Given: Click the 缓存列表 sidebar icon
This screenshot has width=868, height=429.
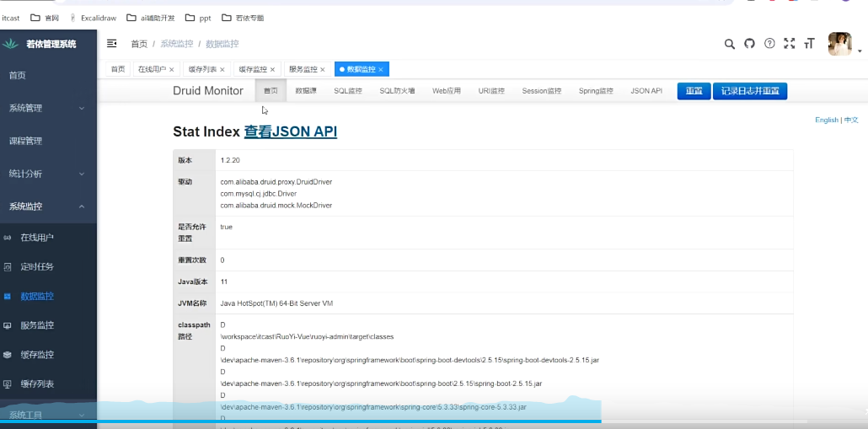Looking at the screenshot, I should click(x=8, y=384).
